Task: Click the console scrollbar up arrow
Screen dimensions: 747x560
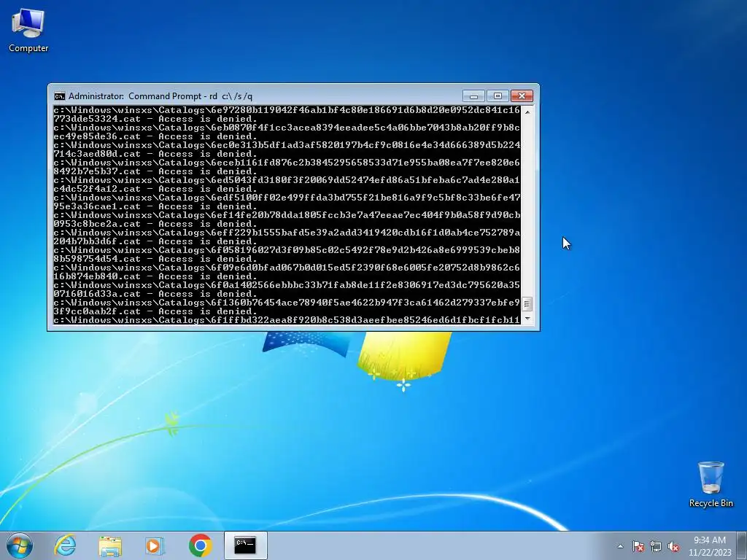Action: point(527,112)
